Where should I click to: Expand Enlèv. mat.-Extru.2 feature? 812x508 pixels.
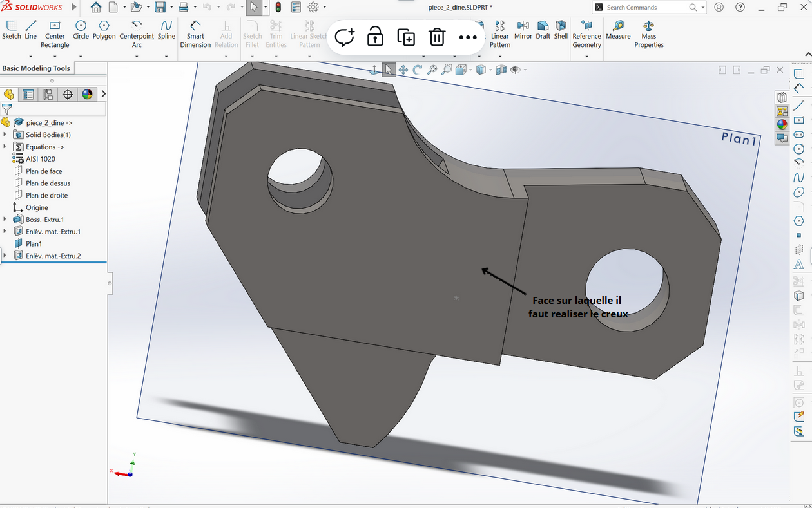5,256
